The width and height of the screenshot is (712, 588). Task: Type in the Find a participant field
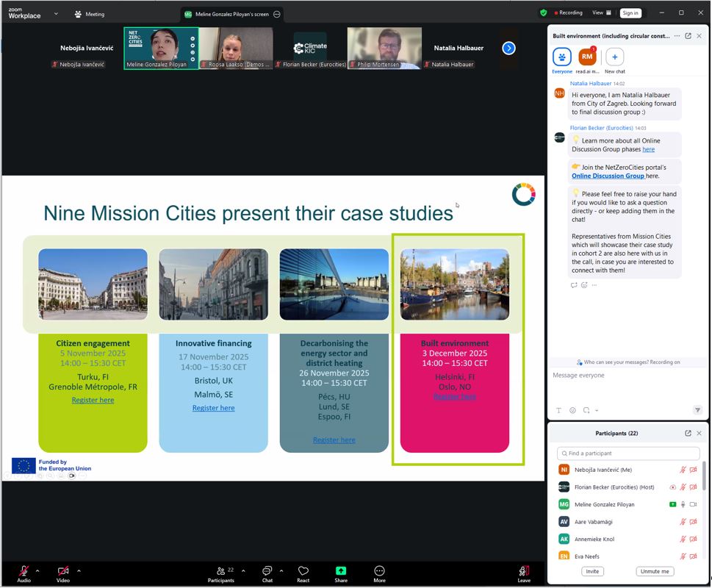(628, 453)
